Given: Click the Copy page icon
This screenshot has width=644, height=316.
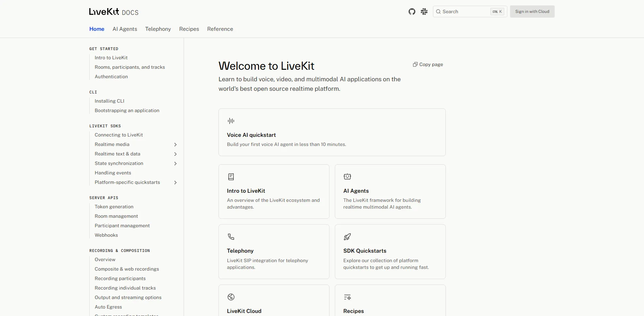Looking at the screenshot, I should tap(415, 64).
